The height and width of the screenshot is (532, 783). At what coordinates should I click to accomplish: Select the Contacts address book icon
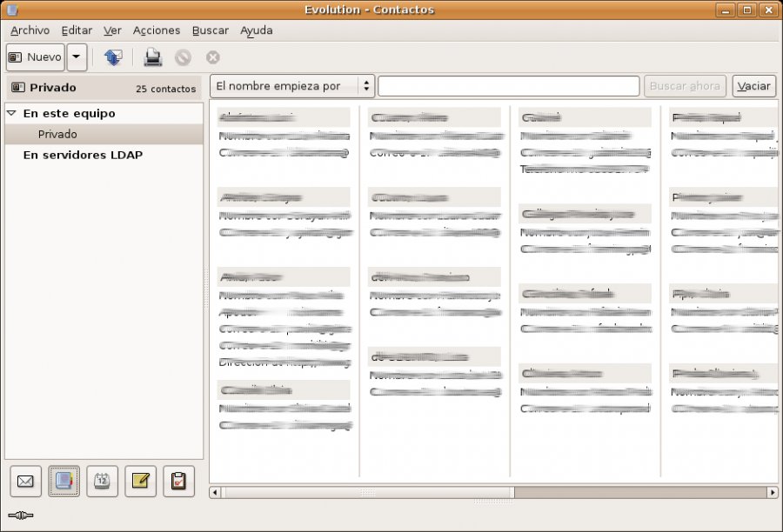64,481
